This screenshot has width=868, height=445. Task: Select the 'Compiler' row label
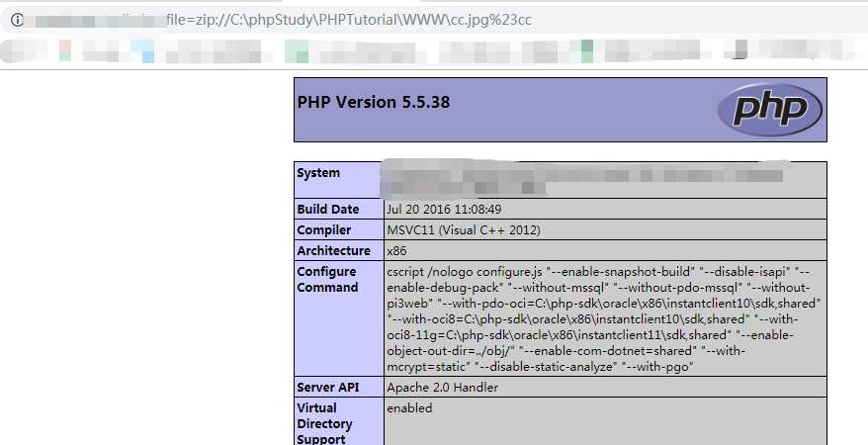[324, 230]
